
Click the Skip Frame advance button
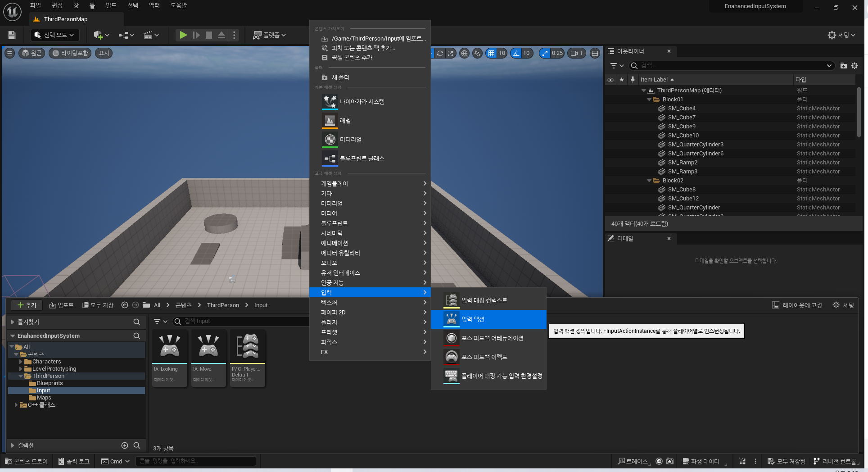(x=196, y=35)
